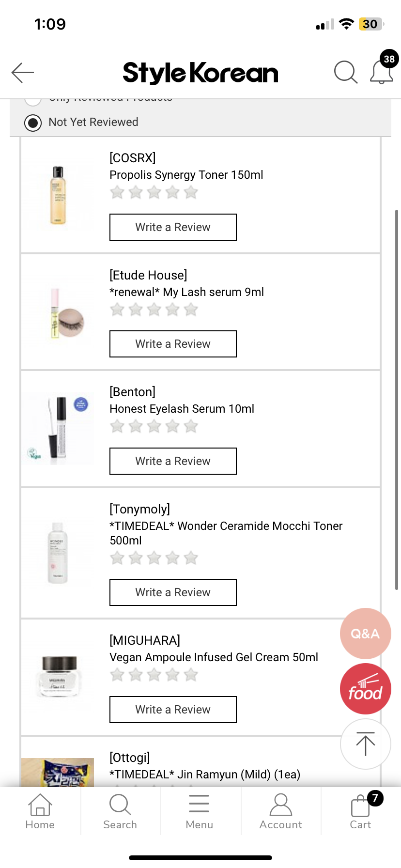This screenshot has height=868, width=401.
Task: Tap the Ottogi Jin Ramyun product image
Action: pos(58,772)
